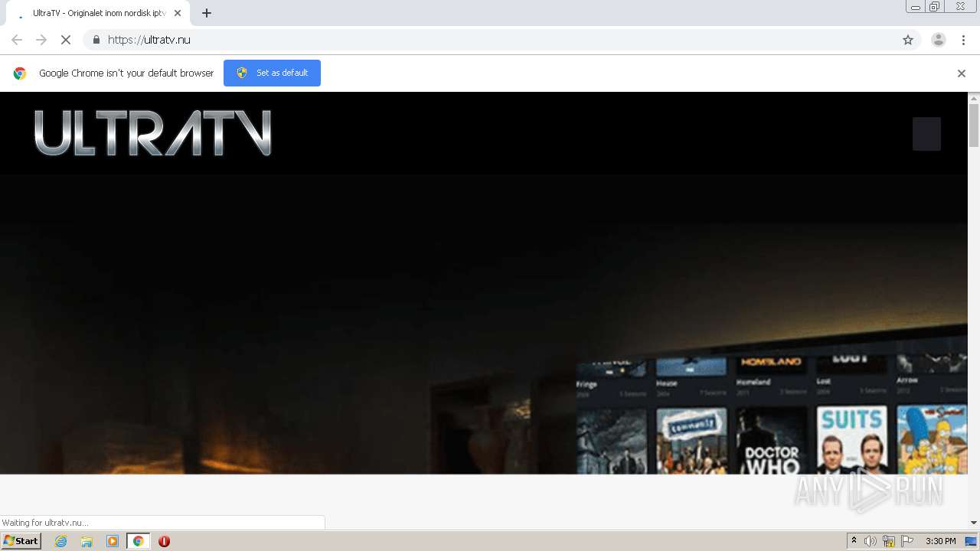Click the scrollbar up arrow
The height and width of the screenshot is (551, 980).
(x=974, y=98)
